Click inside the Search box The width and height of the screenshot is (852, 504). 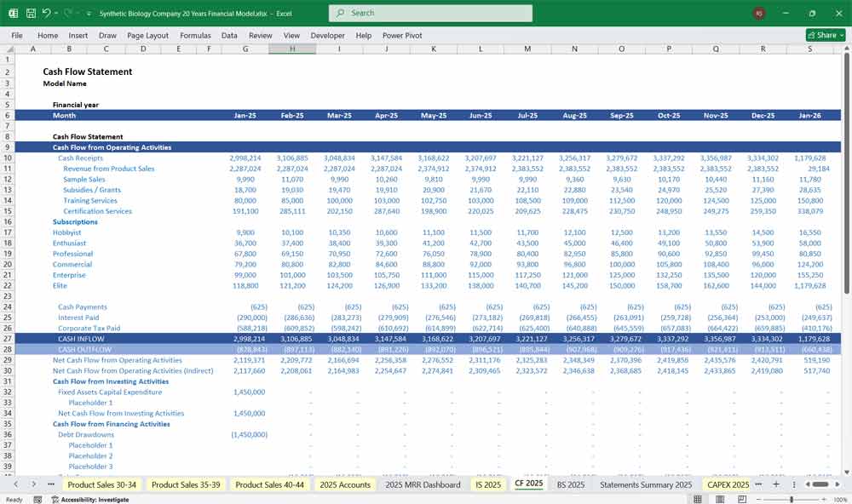[430, 13]
